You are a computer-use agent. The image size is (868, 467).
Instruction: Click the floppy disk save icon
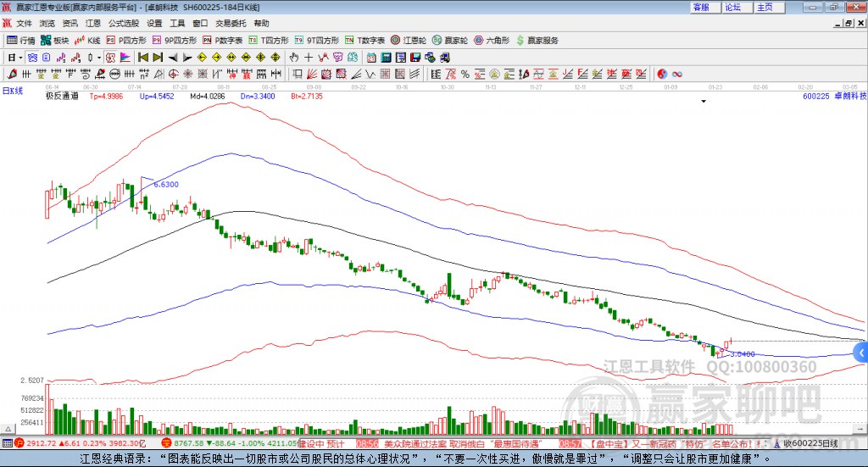(415, 58)
